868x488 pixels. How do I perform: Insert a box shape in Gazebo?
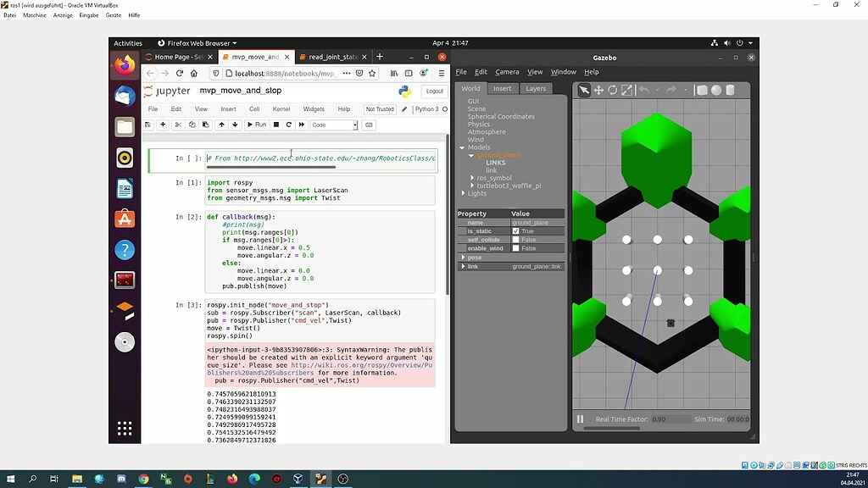pyautogui.click(x=702, y=90)
